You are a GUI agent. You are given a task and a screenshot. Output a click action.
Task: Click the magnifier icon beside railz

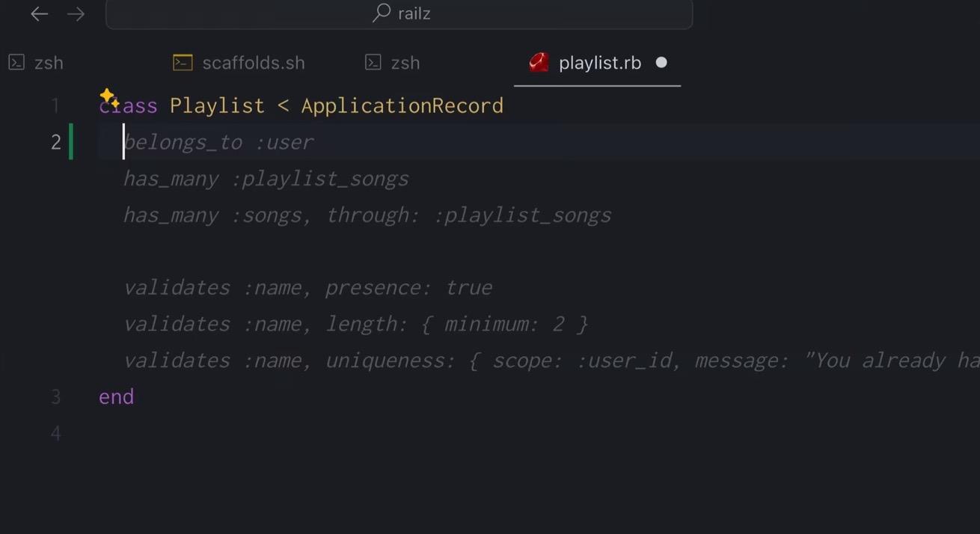pos(382,13)
